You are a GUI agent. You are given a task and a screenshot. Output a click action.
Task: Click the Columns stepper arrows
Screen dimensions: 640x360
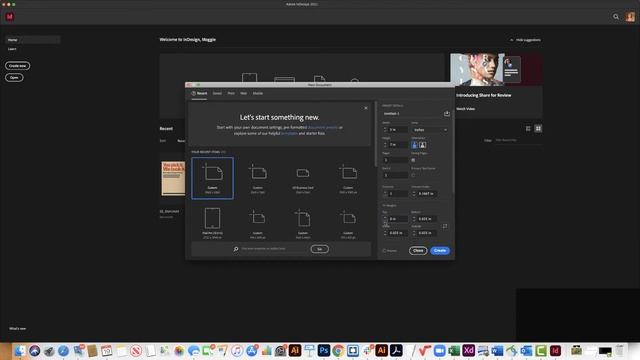point(385,194)
